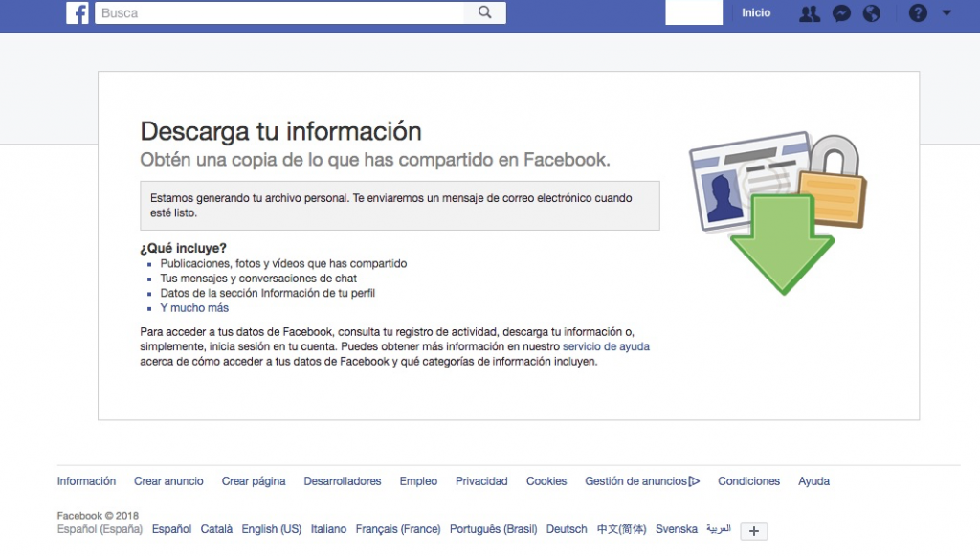Click the '¿Qué incluye?' heading
The height and width of the screenshot is (557, 980).
[x=183, y=248]
